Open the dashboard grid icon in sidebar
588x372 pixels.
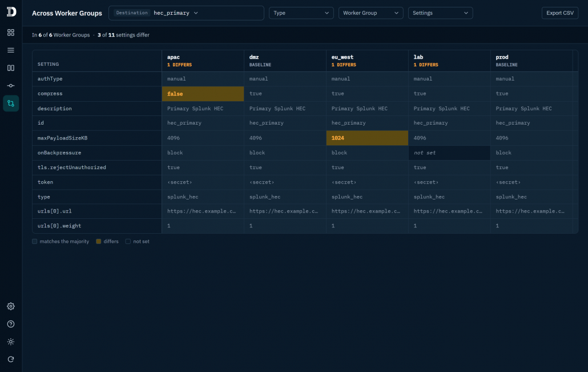click(x=11, y=33)
